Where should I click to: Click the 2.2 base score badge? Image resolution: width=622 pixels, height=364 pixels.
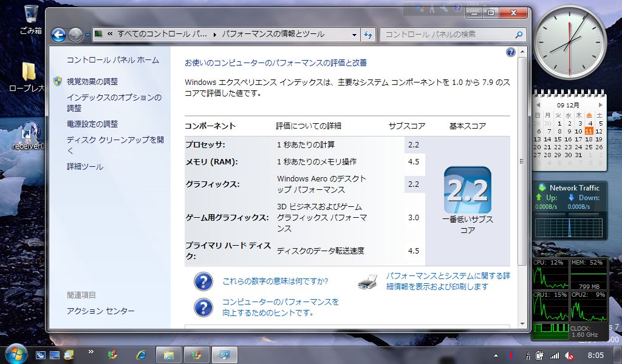coord(467,190)
